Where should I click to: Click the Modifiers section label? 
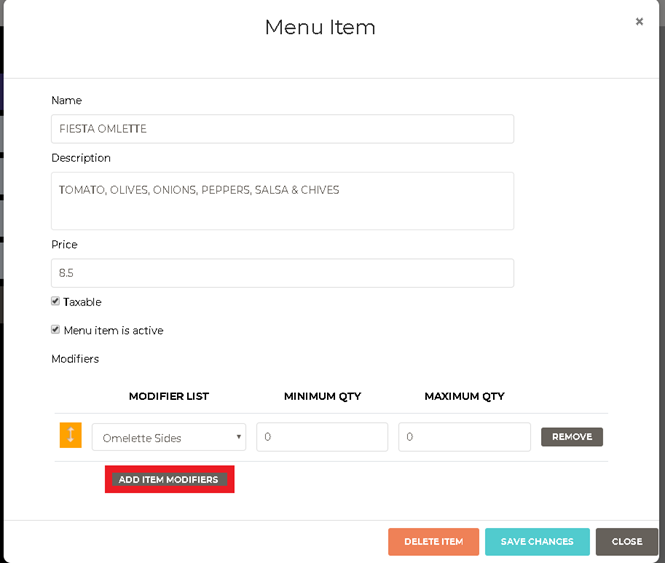pos(75,358)
